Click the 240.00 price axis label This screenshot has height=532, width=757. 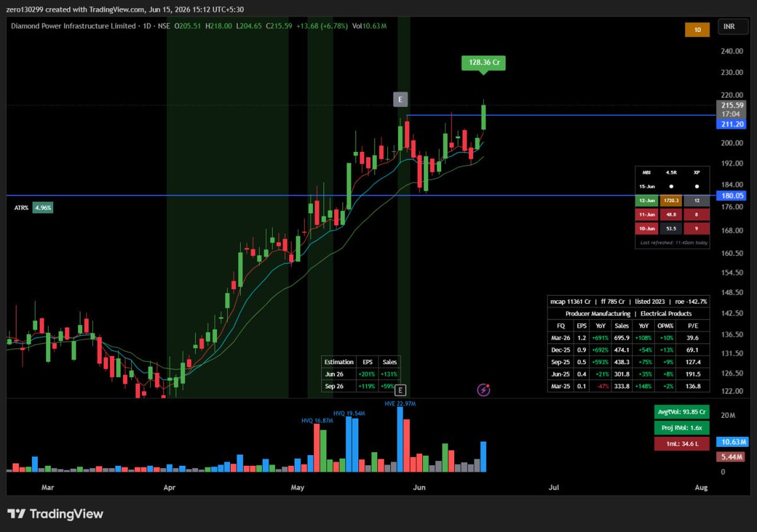(732, 52)
